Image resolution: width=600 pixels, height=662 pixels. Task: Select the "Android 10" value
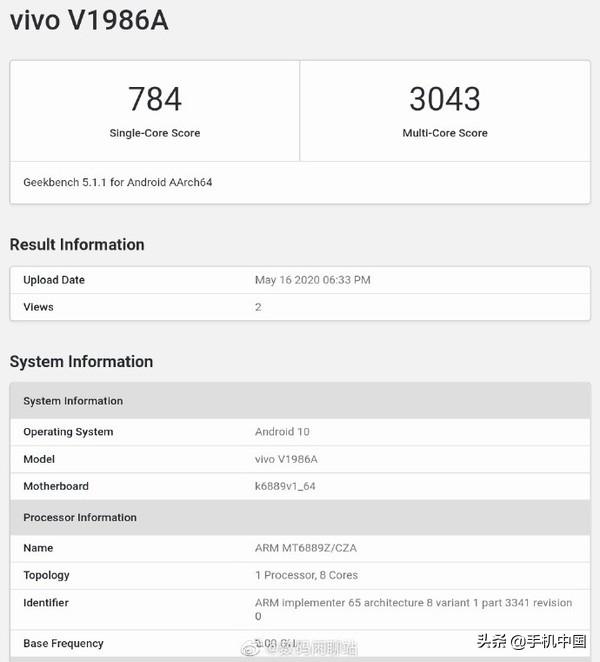coord(282,432)
